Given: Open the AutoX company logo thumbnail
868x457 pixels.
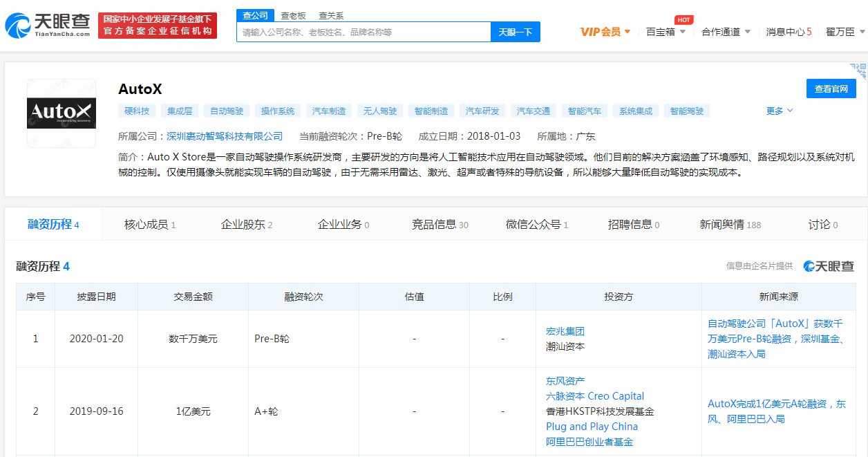Looking at the screenshot, I should pyautogui.click(x=62, y=113).
